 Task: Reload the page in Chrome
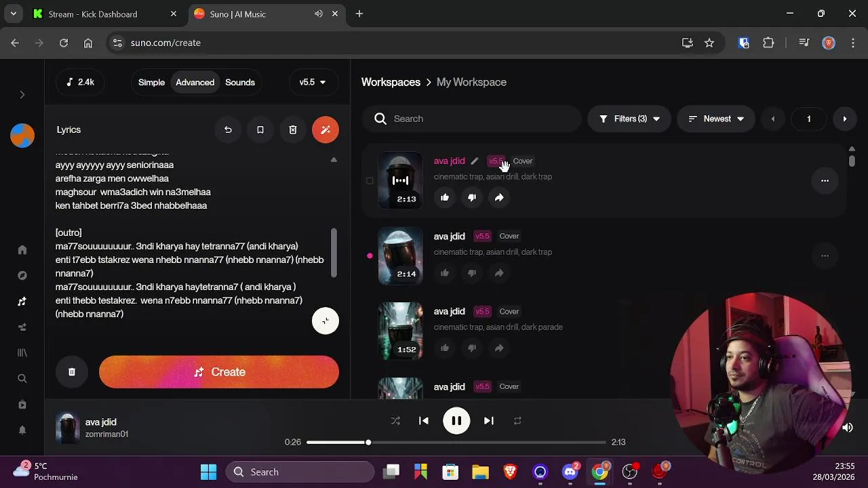tap(64, 43)
